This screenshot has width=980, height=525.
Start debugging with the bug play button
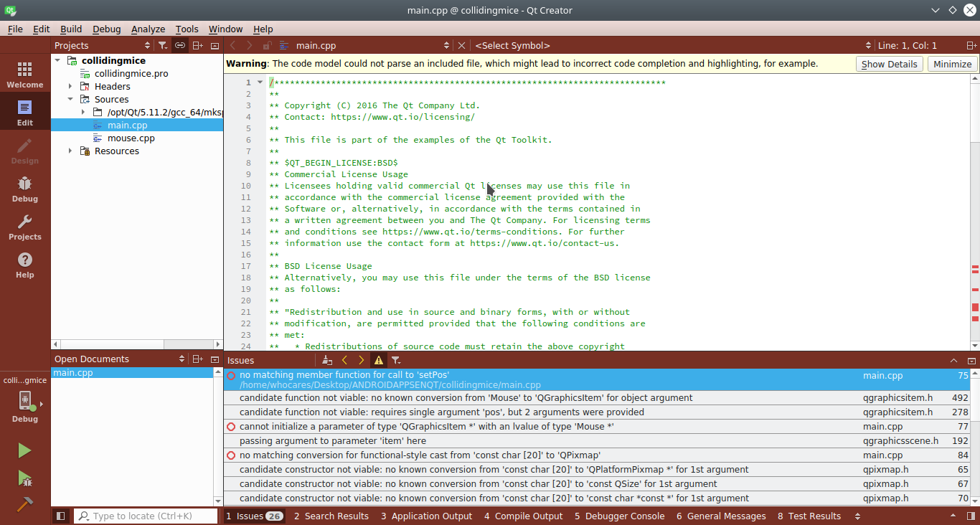pyautogui.click(x=24, y=478)
